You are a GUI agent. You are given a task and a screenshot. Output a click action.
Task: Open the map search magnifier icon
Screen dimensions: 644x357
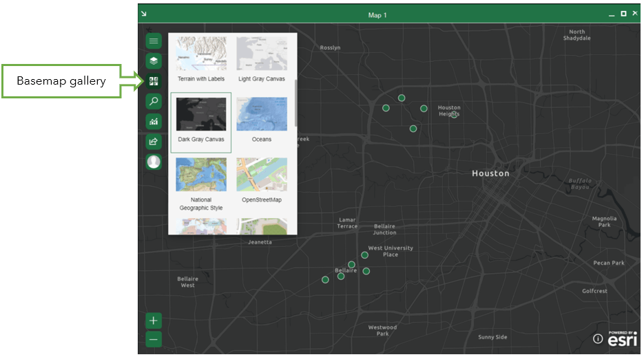(154, 101)
